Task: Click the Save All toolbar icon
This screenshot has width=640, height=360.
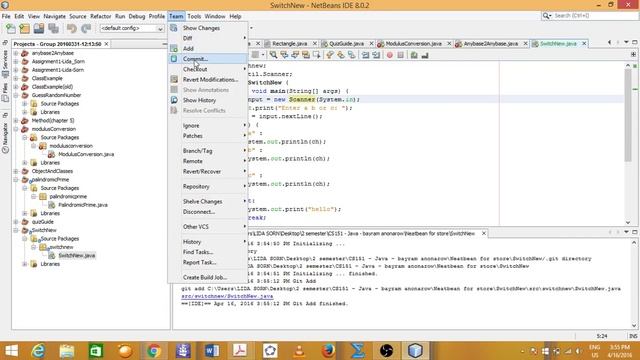Action: coord(53,29)
